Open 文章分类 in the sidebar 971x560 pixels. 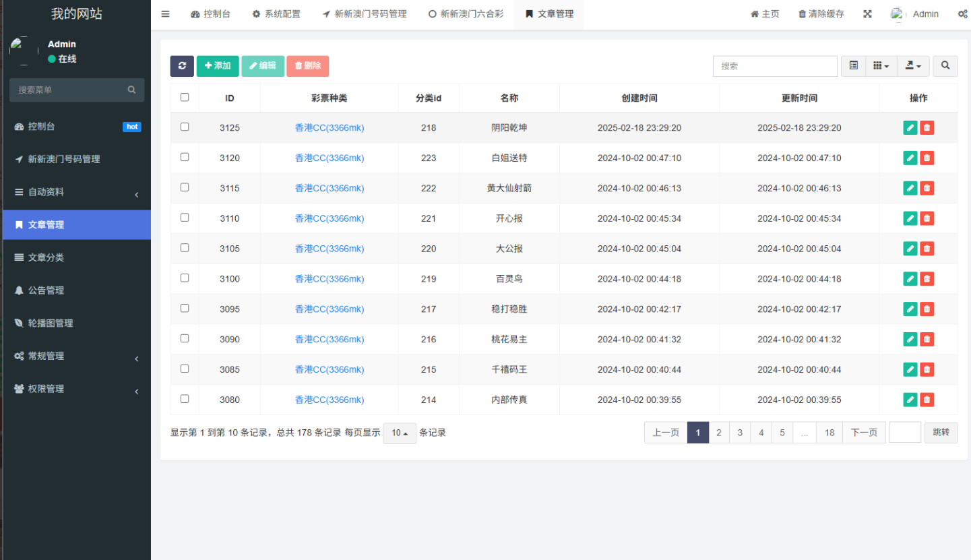click(75, 257)
